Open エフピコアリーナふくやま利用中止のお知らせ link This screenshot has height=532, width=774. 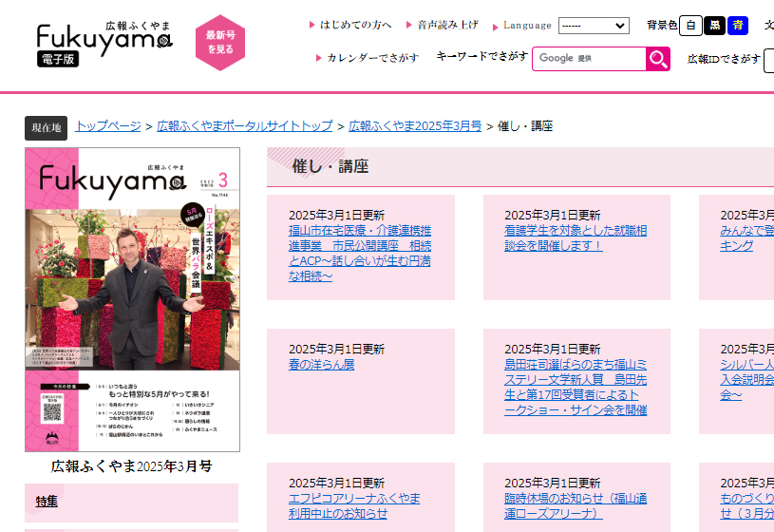(354, 505)
